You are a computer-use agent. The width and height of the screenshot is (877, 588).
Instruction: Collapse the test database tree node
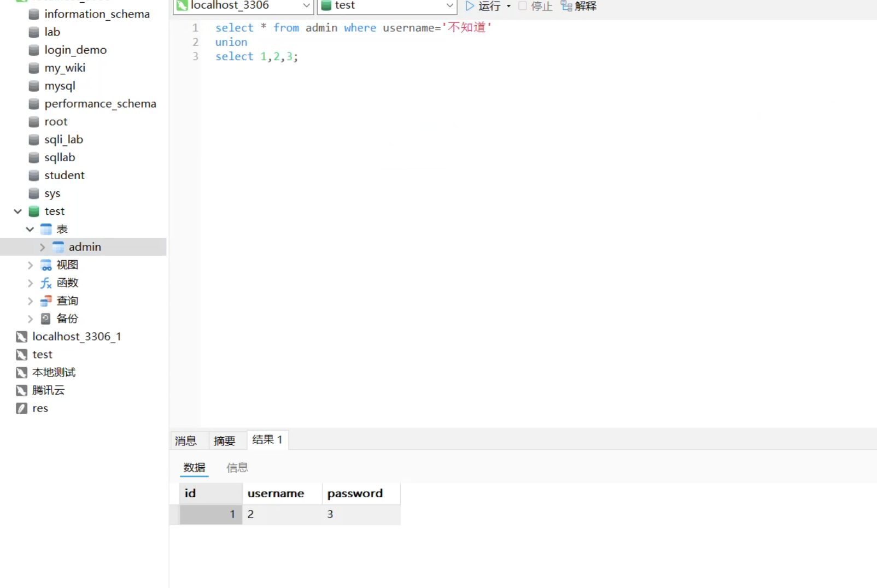pos(17,211)
